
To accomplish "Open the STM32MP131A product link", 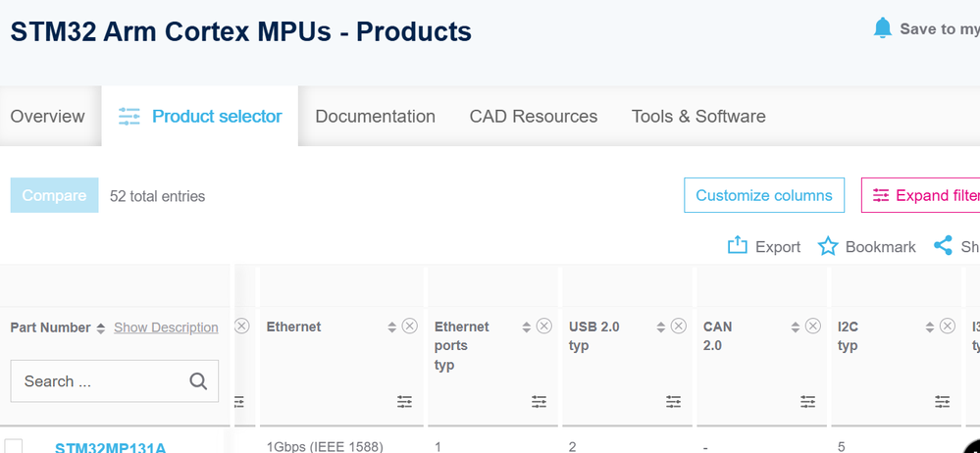I will click(x=111, y=447).
